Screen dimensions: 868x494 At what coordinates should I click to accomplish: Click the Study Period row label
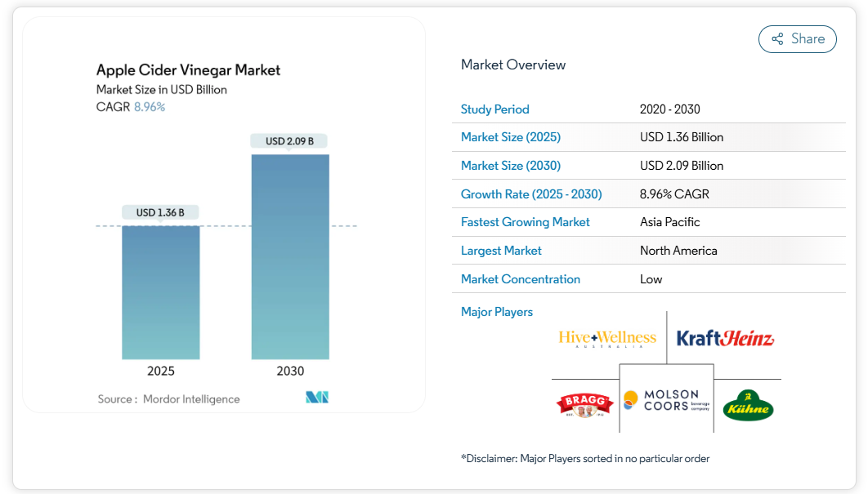point(495,109)
